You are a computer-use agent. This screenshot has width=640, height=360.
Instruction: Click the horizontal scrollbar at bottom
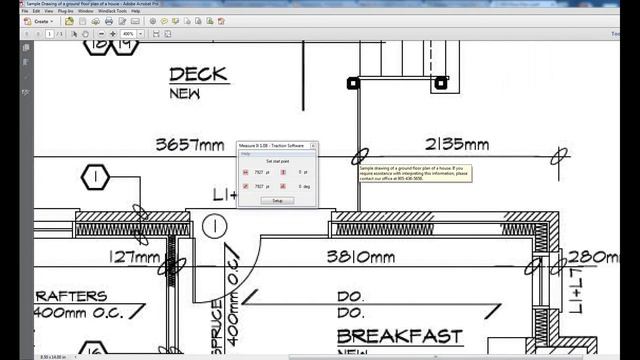(437, 357)
